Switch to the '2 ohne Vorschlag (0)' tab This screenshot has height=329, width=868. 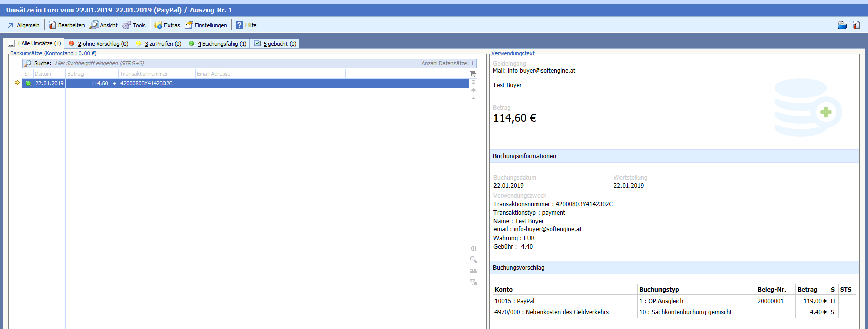coord(98,44)
